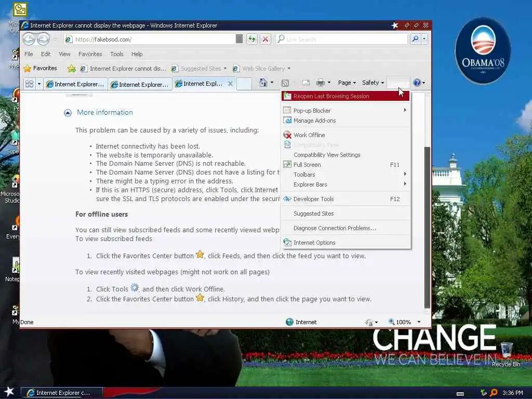Image resolution: width=532 pixels, height=399 pixels.
Task: Click the More information link
Action: click(105, 113)
